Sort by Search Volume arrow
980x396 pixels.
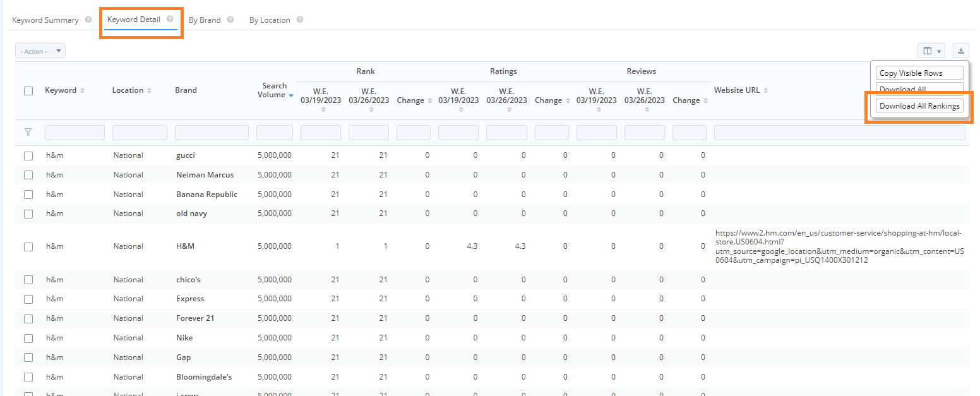[291, 95]
